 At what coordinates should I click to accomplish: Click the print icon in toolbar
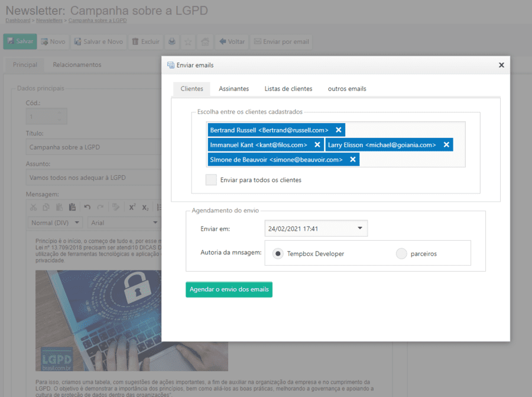[171, 42]
